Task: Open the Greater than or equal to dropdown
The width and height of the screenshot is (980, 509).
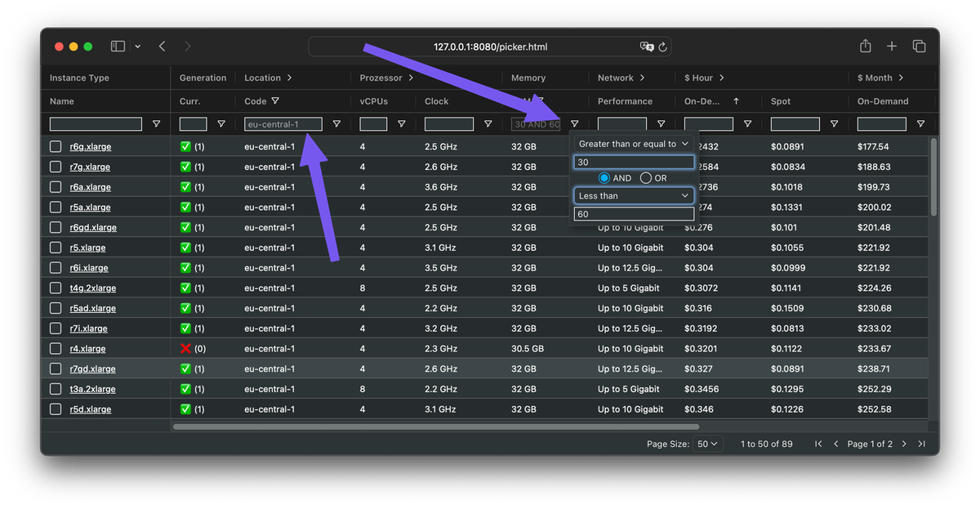Action: 634,142
